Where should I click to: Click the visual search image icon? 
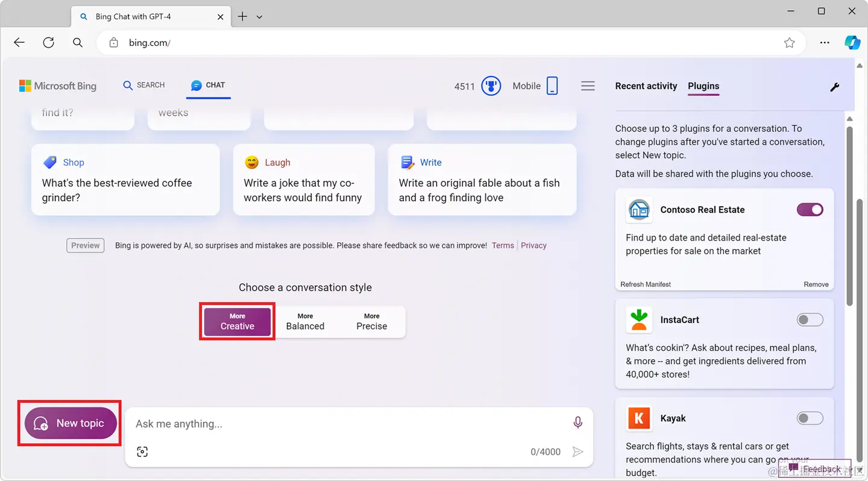tap(142, 451)
